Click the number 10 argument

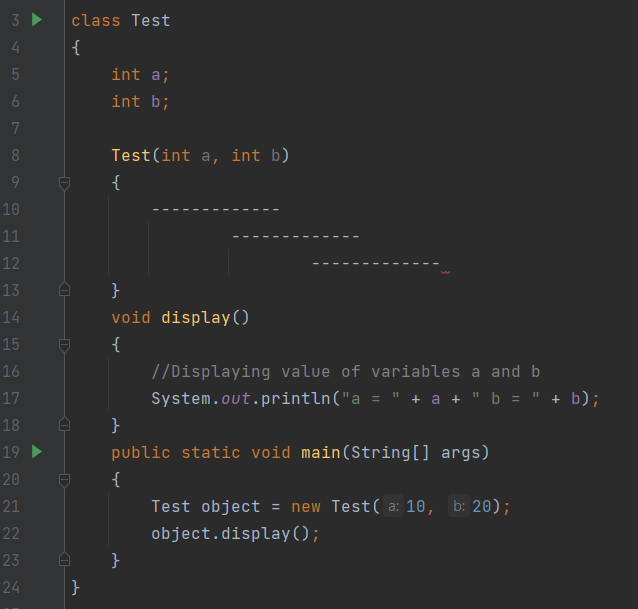(x=415, y=506)
